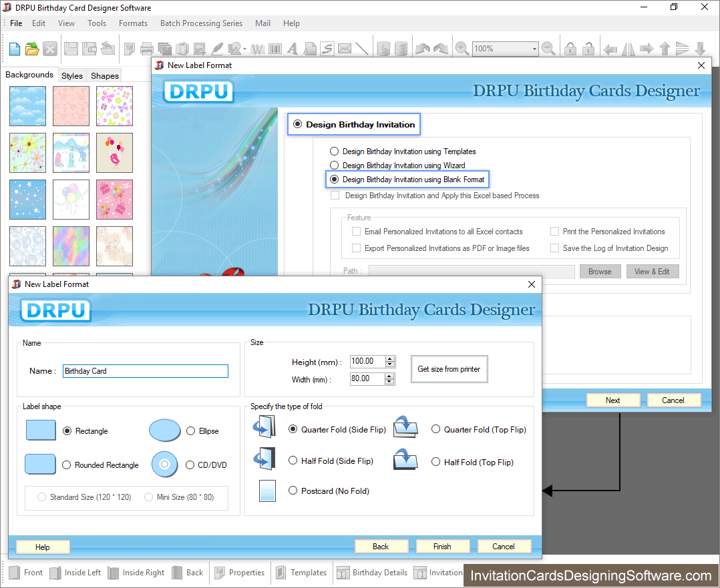
Task: Open the Properties bottom tab
Action: [240, 573]
